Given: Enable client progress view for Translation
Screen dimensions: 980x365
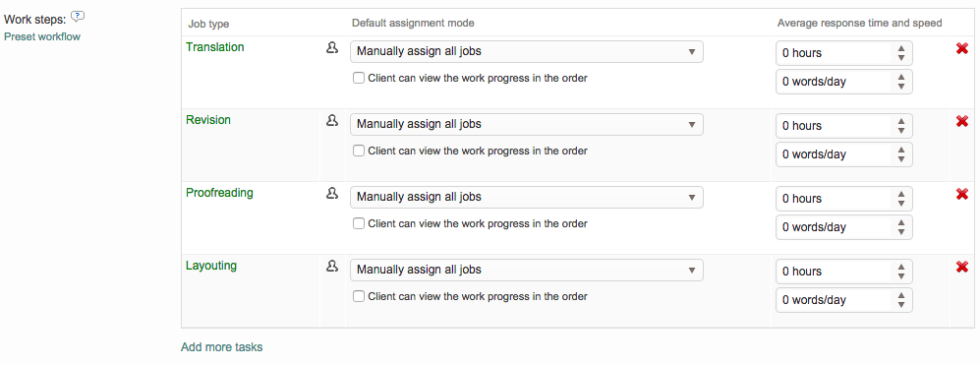Looking at the screenshot, I should (x=358, y=79).
